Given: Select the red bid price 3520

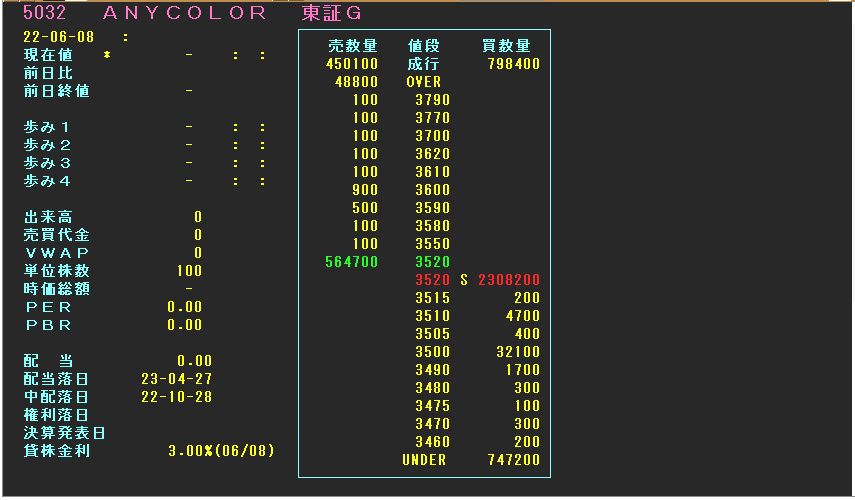Looking at the screenshot, I should [x=432, y=280].
